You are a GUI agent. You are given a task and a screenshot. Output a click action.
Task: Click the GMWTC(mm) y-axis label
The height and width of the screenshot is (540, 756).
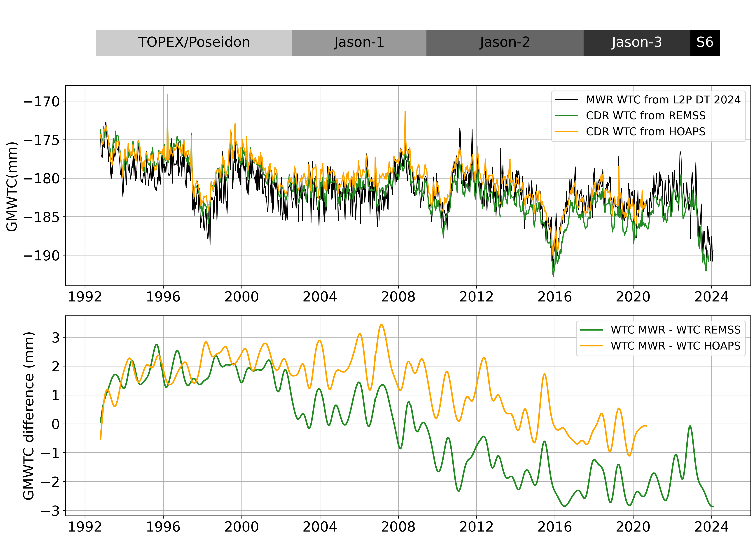12,187
